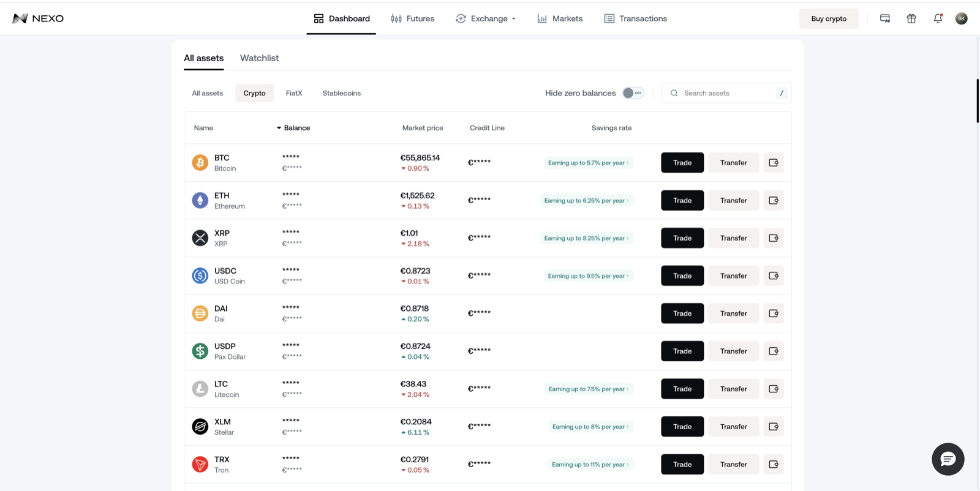Viewport: 980px width, 491px height.
Task: Switch to the Watchlist tab
Action: pos(259,58)
